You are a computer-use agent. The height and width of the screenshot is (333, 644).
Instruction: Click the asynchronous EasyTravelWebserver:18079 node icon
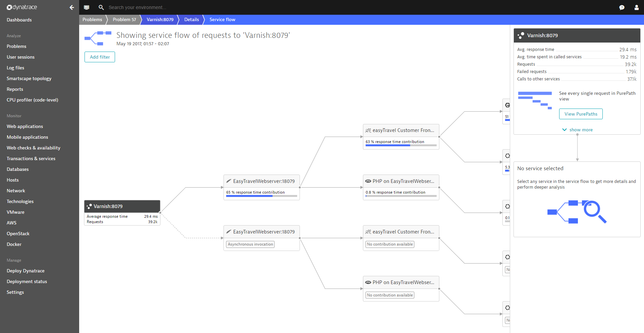(x=229, y=232)
